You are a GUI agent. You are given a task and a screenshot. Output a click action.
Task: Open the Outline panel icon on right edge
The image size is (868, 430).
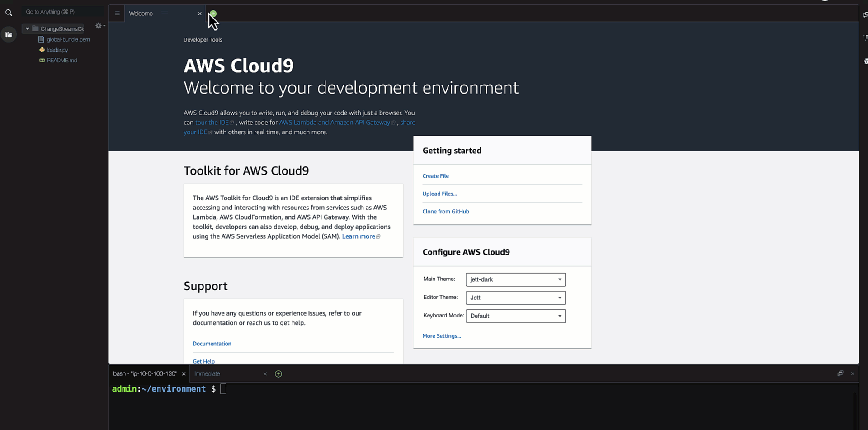(865, 38)
